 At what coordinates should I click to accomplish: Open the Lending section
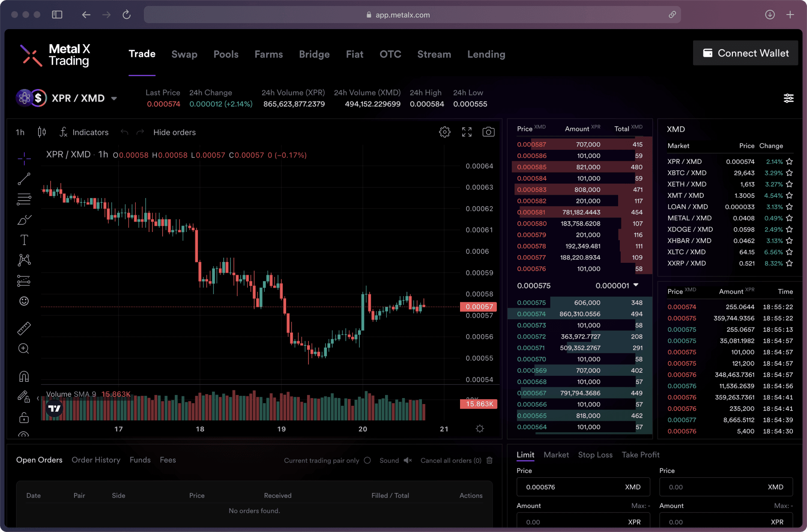tap(486, 54)
